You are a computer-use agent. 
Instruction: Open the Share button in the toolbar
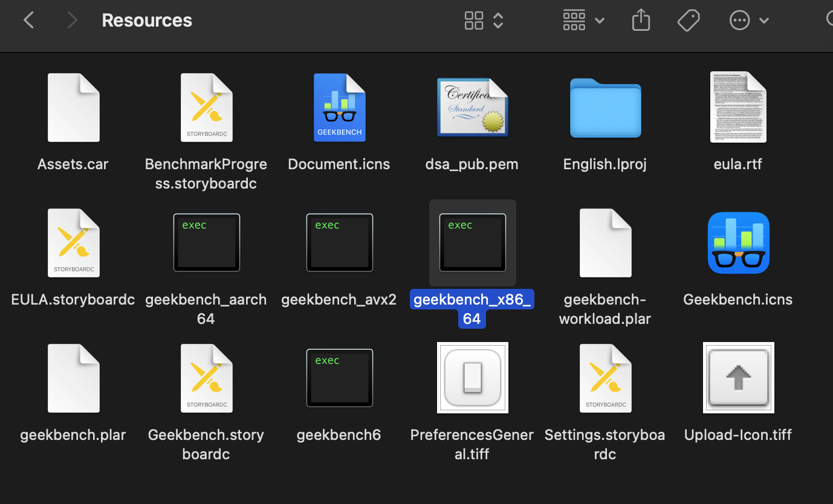pos(640,20)
